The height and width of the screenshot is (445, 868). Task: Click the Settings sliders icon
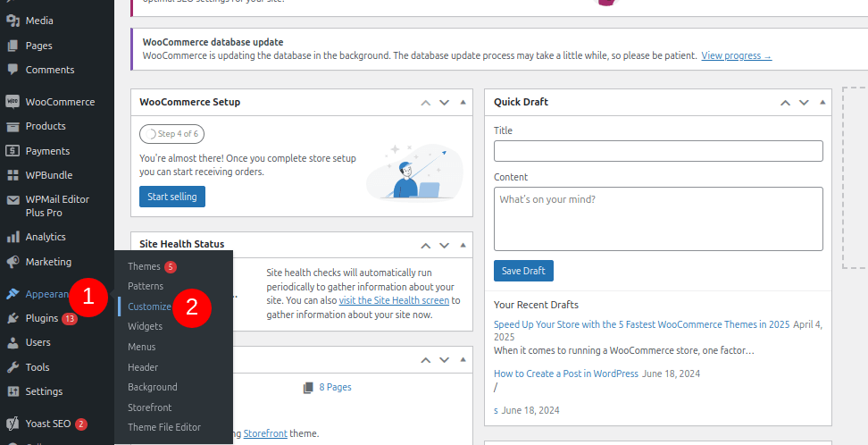(x=13, y=391)
